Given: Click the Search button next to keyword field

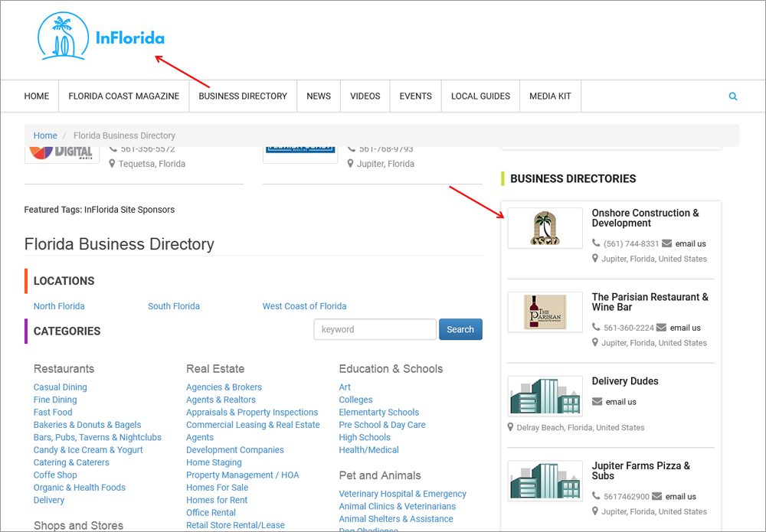Looking at the screenshot, I should [x=460, y=329].
